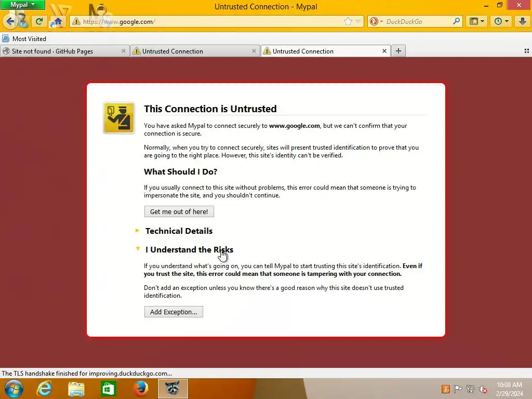Go back with the Back arrow
532x399 pixels.
(x=10, y=22)
